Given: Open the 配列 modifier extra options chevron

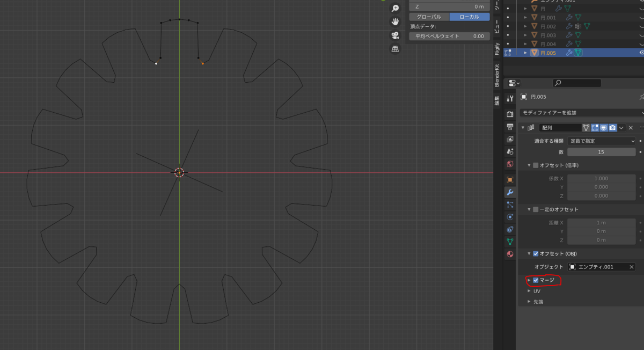Looking at the screenshot, I should (621, 128).
